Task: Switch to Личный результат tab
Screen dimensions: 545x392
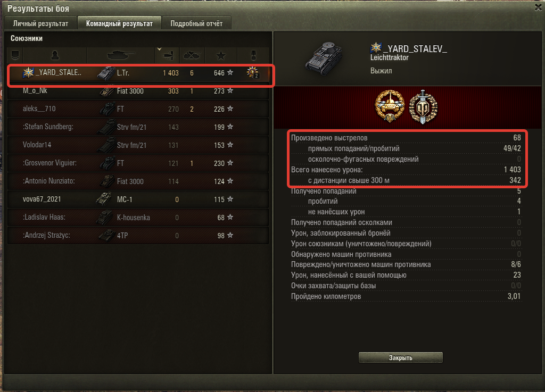Action: click(x=40, y=23)
